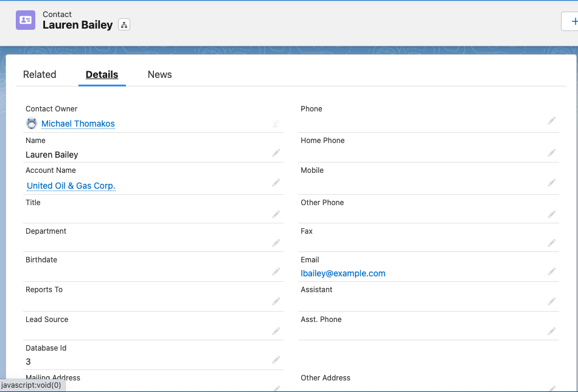Click the edit pencil for Department
This screenshot has height=392, width=578.
(x=276, y=243)
